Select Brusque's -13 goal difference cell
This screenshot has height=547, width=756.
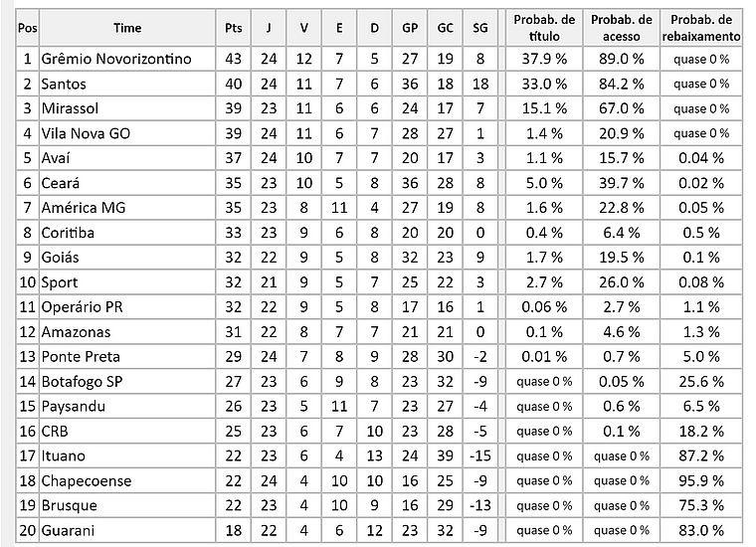[x=481, y=505]
